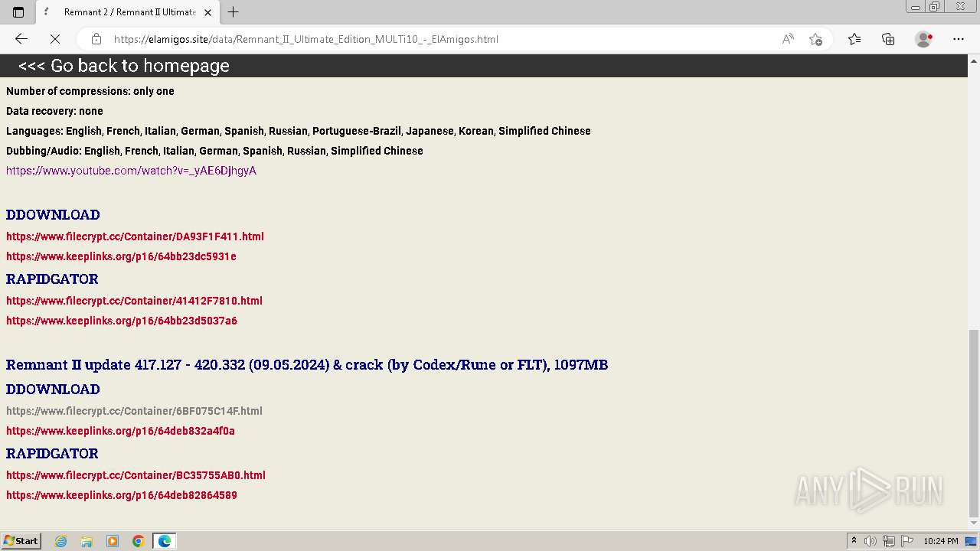
Task: Launch Internet Explorer from taskbar
Action: coord(61,541)
